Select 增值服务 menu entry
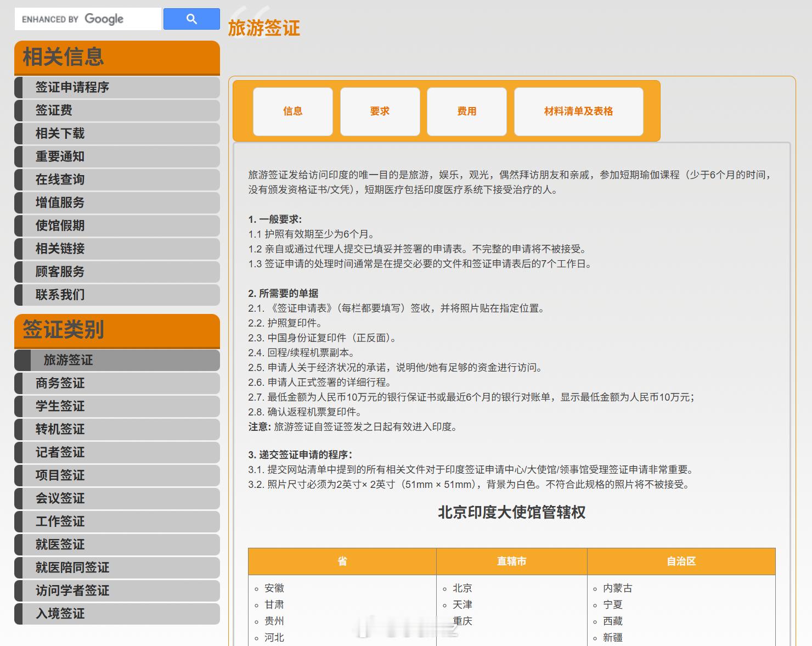 [x=117, y=203]
